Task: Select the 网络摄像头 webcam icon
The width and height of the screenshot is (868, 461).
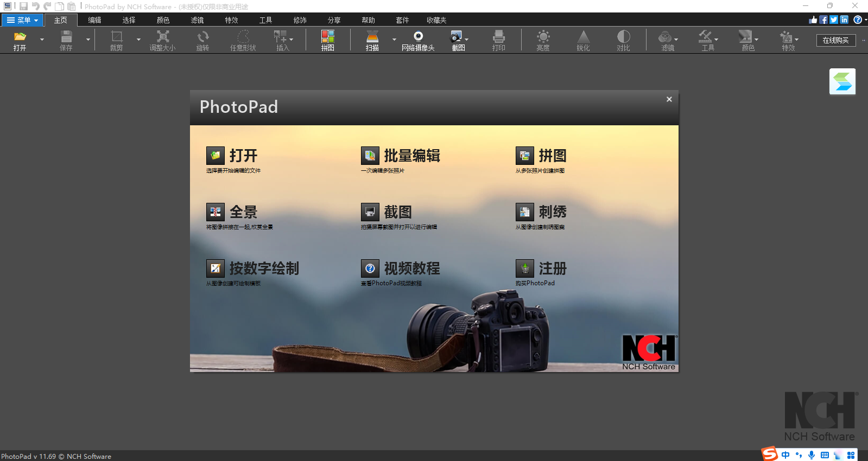Action: point(418,37)
